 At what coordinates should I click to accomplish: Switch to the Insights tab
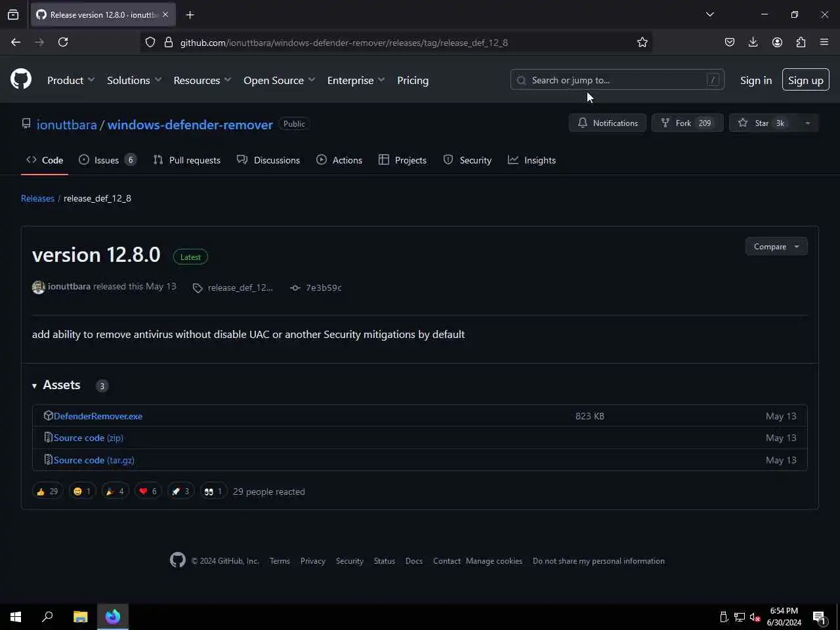point(532,160)
